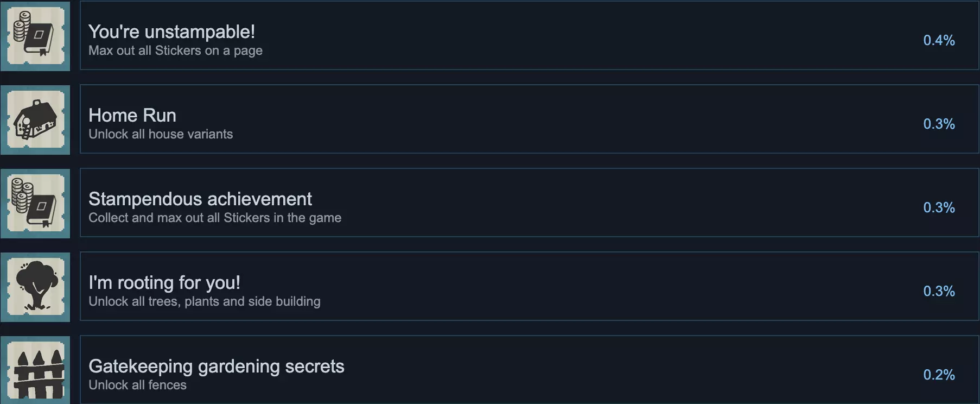Click the 0.4% completion rate for You're unstampable!
The image size is (980, 404).
click(939, 40)
